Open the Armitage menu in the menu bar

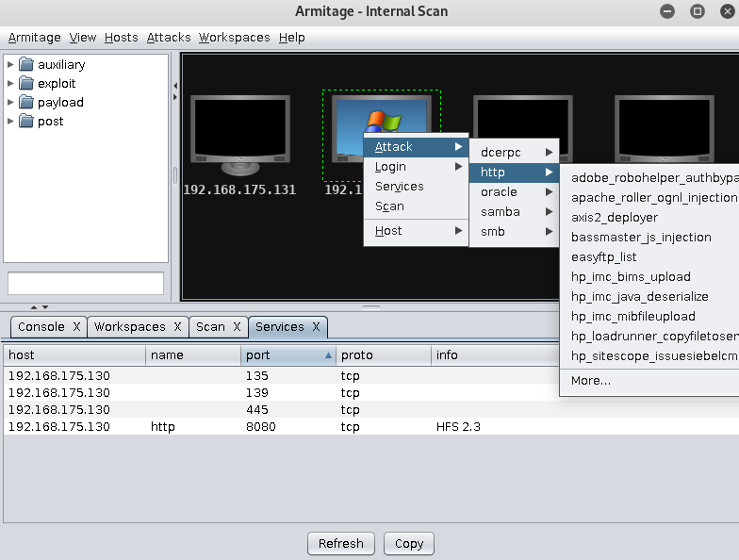pos(34,38)
